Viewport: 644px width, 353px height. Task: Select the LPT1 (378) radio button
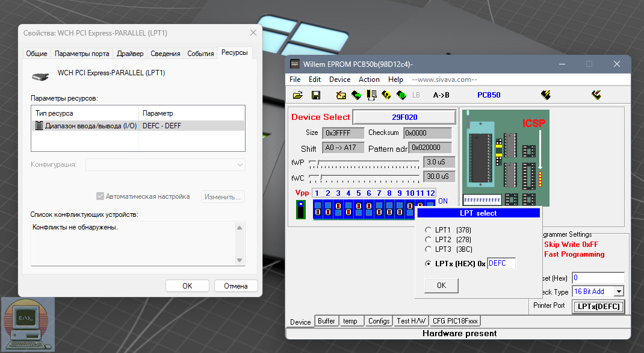429,230
